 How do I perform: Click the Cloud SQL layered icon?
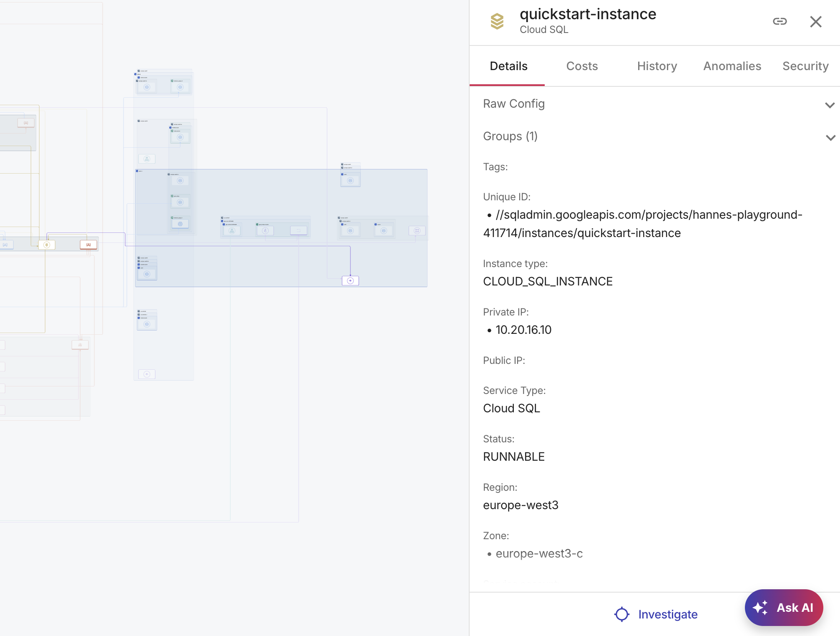(497, 21)
